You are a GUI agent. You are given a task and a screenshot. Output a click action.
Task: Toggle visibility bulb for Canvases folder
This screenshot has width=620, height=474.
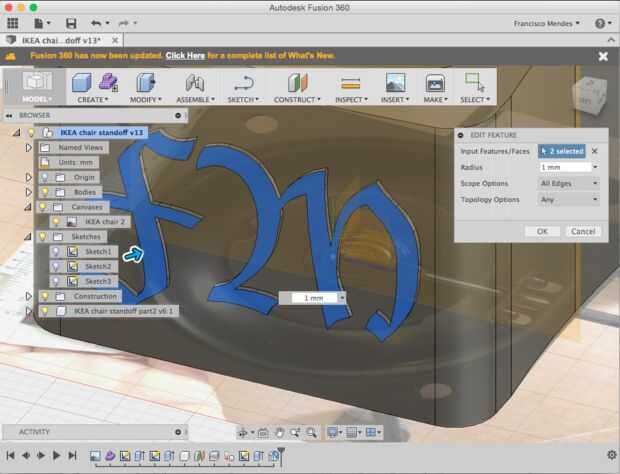42,207
